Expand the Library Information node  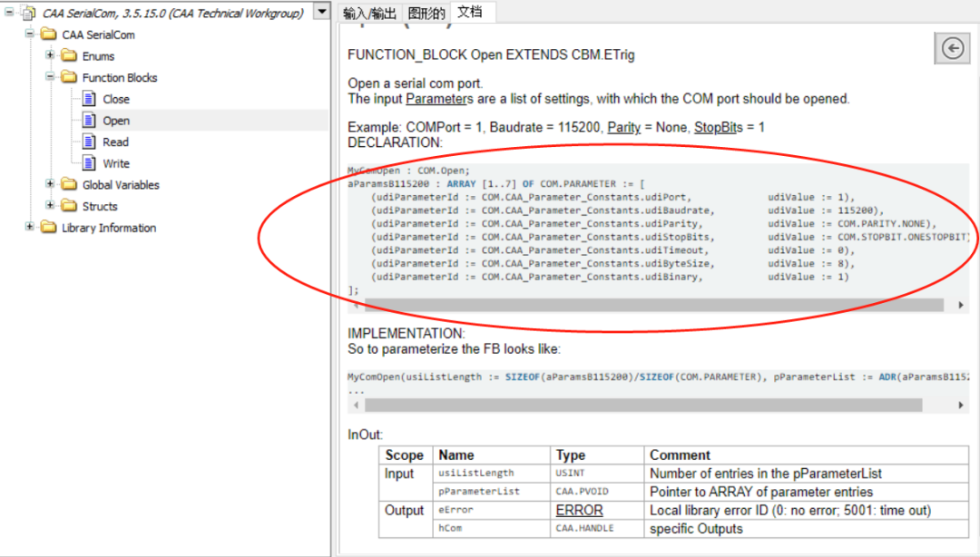[30, 228]
